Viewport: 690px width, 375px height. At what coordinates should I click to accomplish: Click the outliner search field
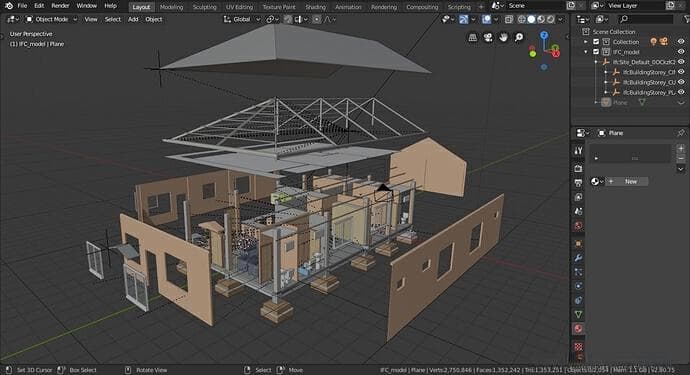tap(646, 19)
